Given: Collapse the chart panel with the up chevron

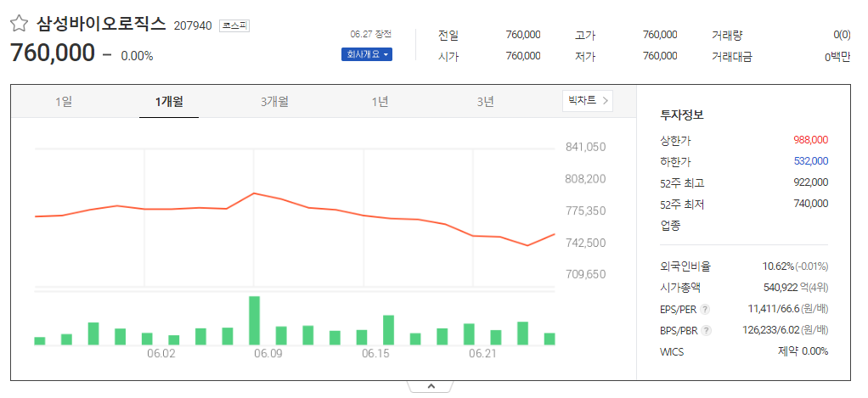Looking at the screenshot, I should pyautogui.click(x=431, y=386).
